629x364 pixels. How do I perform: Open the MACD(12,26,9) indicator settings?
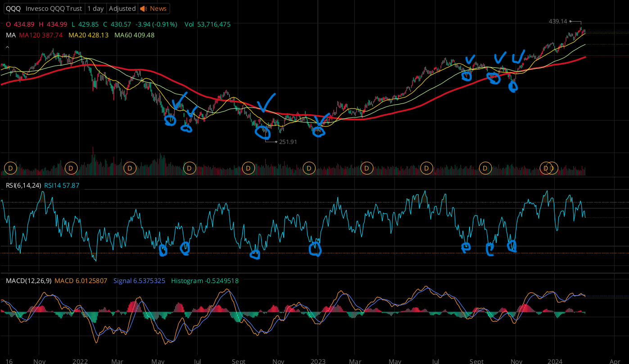tap(28, 281)
